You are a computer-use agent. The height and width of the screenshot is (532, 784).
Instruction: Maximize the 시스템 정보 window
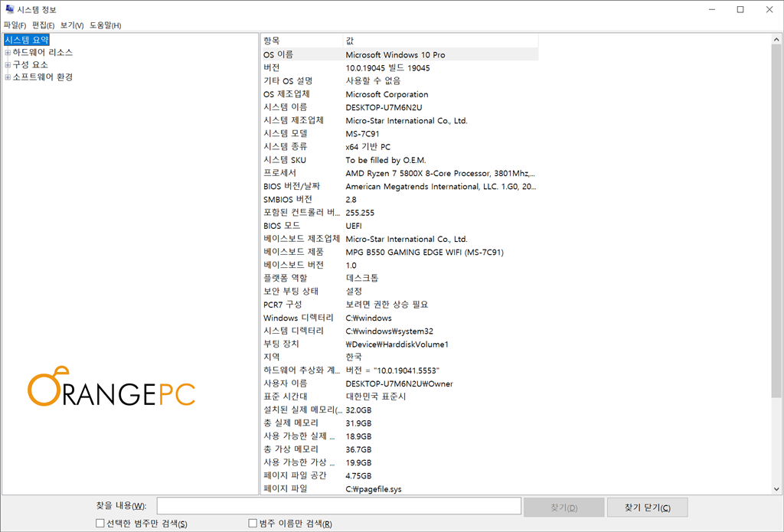click(x=740, y=9)
